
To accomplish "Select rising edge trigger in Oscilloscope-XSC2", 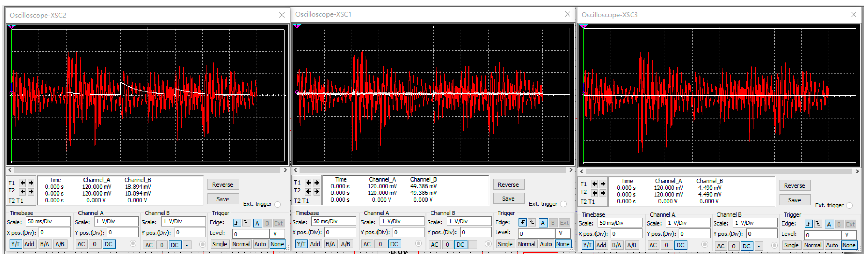I will tap(236, 223).
